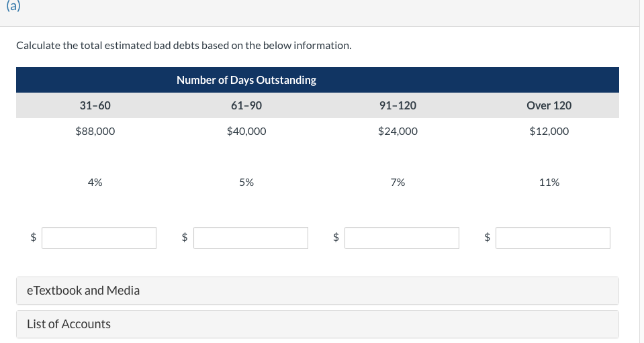Open the List of Accounts panel
644x343 pixels.
click(318, 324)
